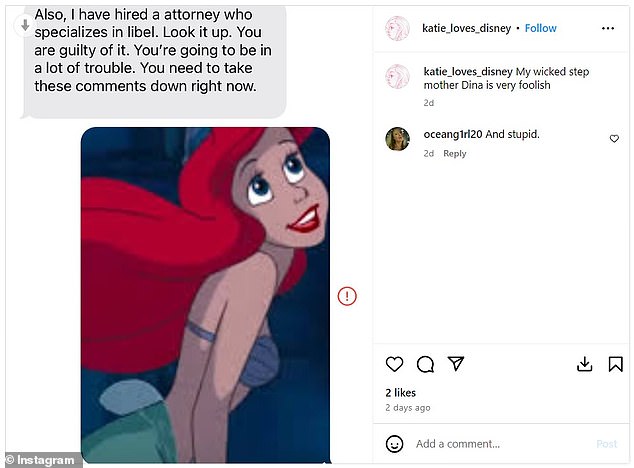Click the Post button for the comment
This screenshot has width=634, height=468.
coord(607,444)
